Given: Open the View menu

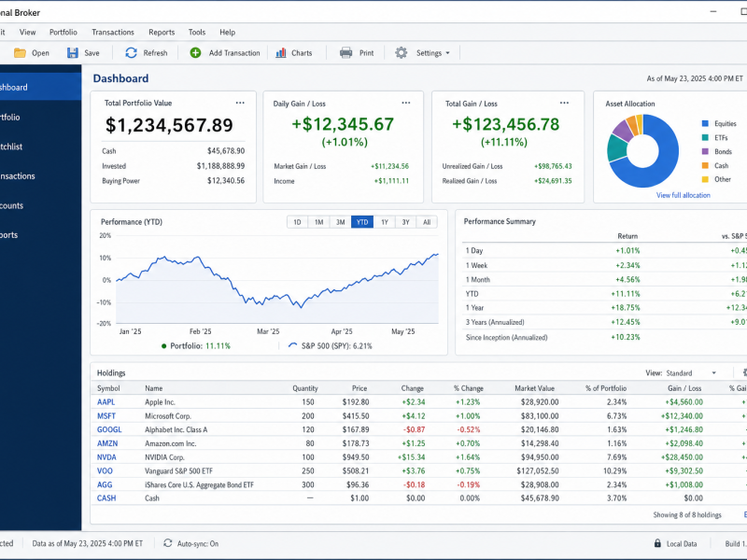Looking at the screenshot, I should pos(28,33).
